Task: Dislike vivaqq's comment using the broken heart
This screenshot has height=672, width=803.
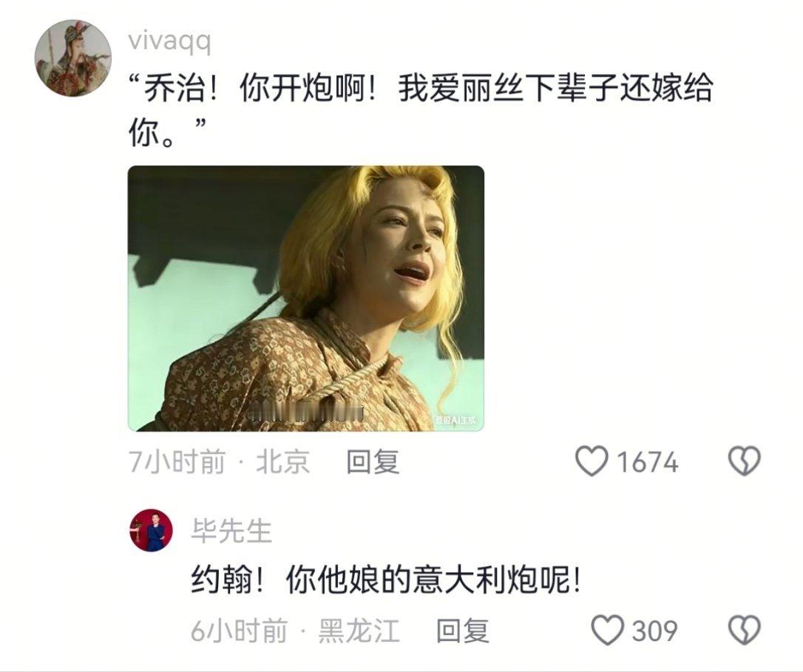Action: [744, 461]
